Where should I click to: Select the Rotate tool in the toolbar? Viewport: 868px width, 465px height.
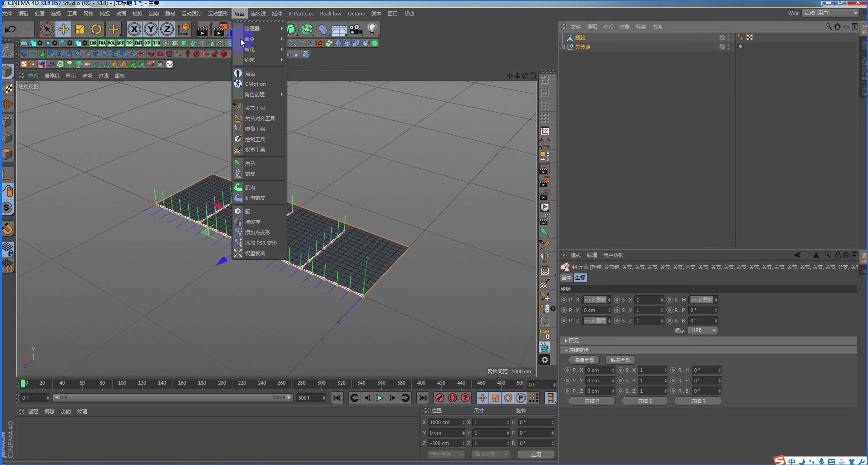point(96,29)
